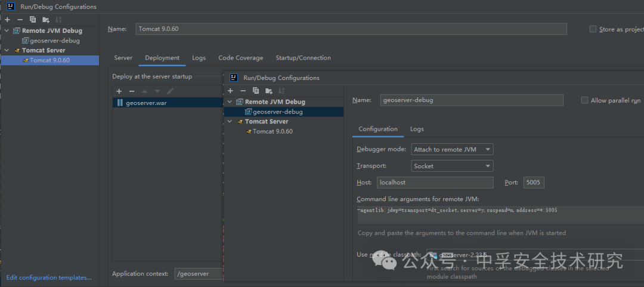The height and width of the screenshot is (287, 644).
Task: Collapse Tomcat Server node in back window
Action: (7, 51)
